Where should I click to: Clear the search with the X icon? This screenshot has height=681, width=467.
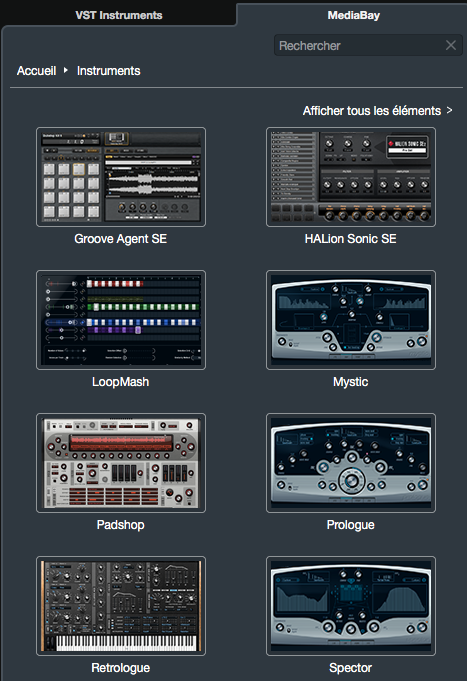[x=450, y=45]
